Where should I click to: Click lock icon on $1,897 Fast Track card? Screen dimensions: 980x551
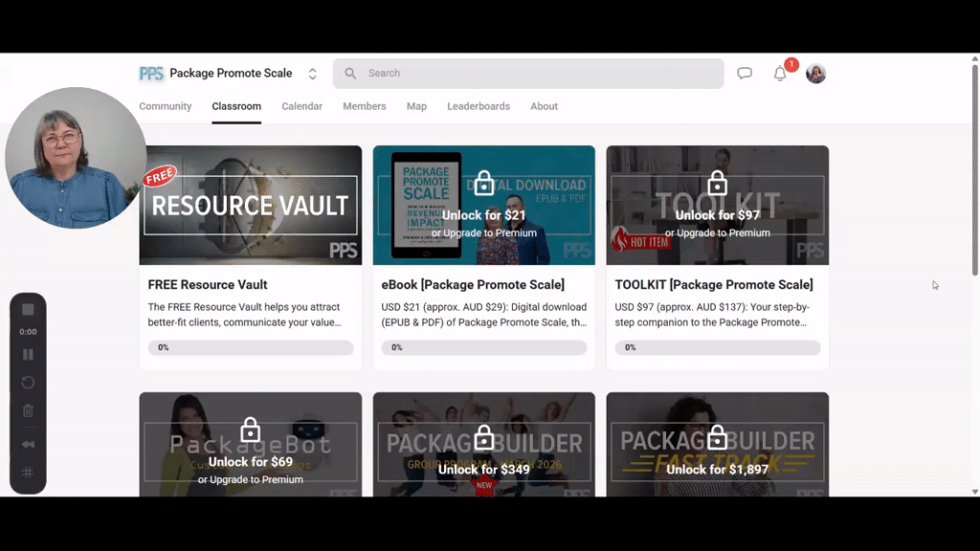click(718, 438)
